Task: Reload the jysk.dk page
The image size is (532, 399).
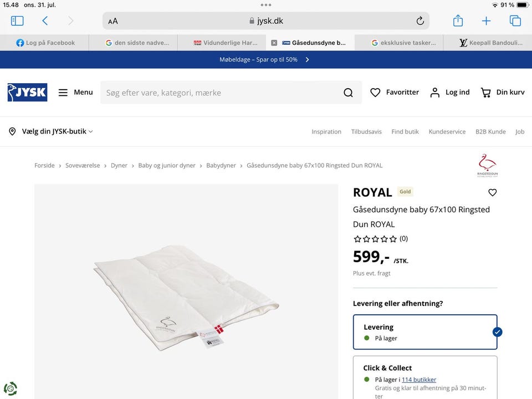Action: tap(420, 21)
